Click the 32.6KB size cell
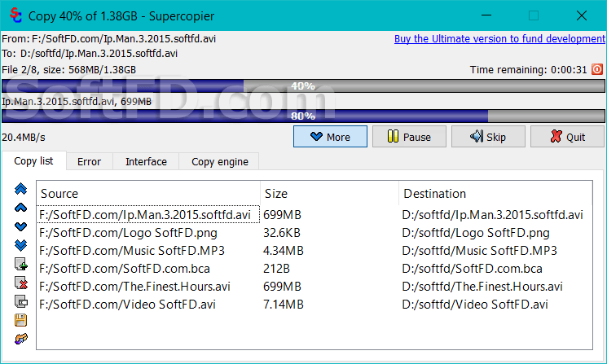 [282, 233]
